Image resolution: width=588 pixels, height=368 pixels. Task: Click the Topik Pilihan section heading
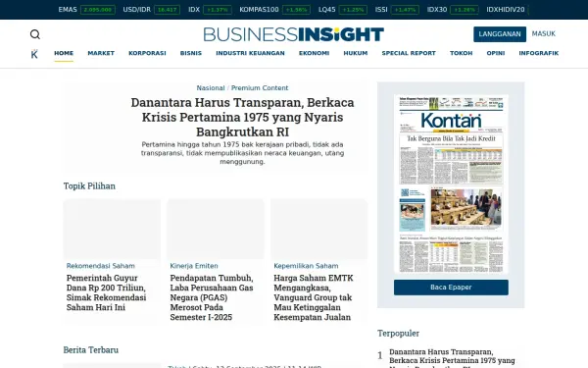tap(89, 185)
